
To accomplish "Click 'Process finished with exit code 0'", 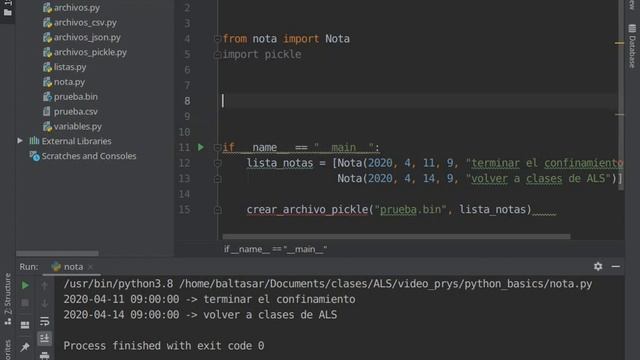I will 164,346.
